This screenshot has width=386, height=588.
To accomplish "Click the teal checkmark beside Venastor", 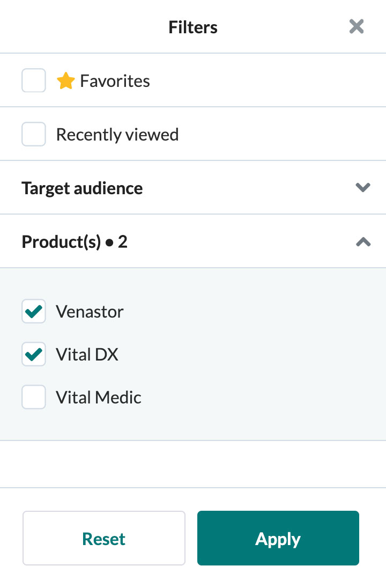I will click(34, 311).
